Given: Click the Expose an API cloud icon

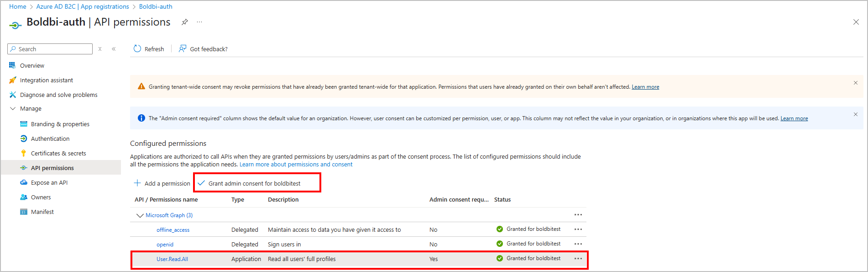Looking at the screenshot, I should point(24,182).
